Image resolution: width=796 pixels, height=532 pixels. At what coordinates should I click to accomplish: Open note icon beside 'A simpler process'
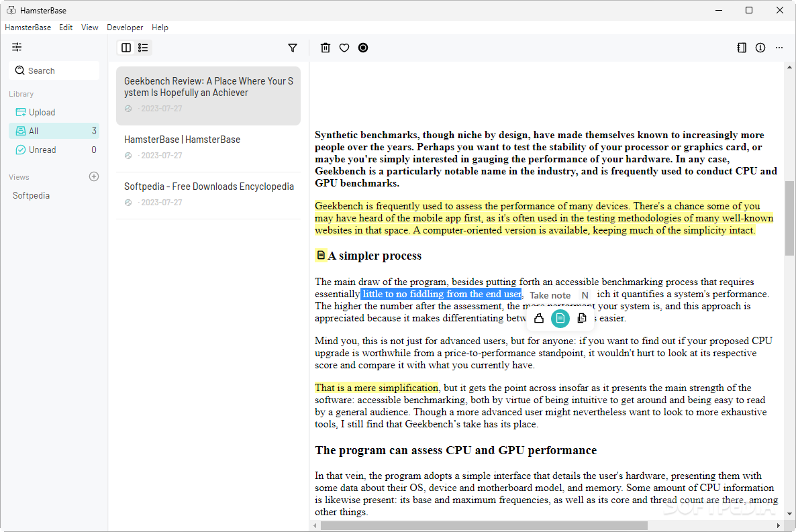click(321, 255)
